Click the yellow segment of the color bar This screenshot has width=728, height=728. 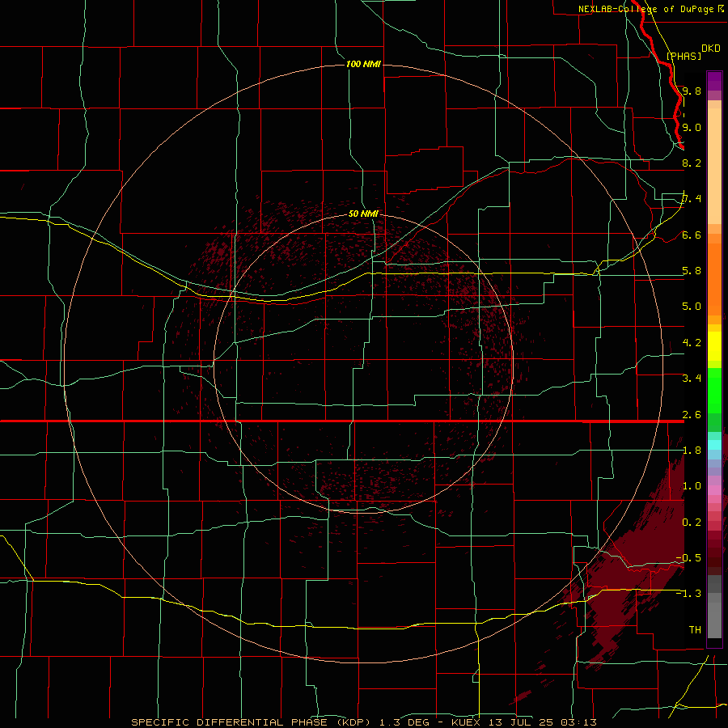click(714, 346)
